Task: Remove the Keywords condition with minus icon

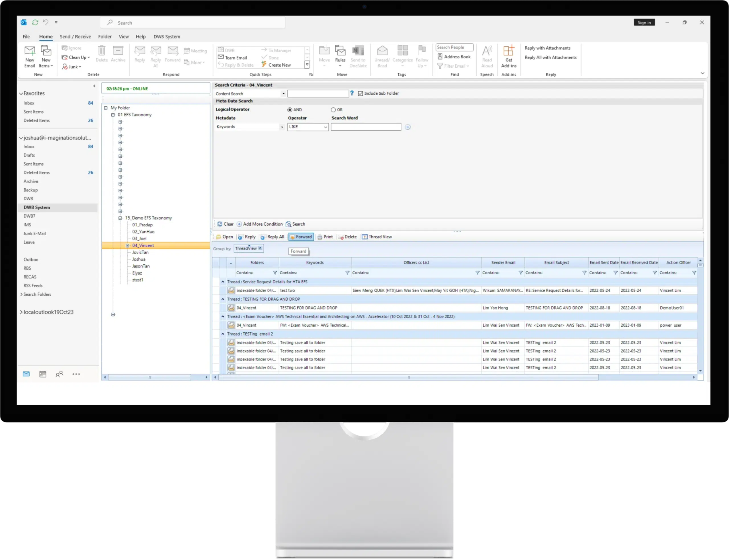Action: [x=407, y=127]
